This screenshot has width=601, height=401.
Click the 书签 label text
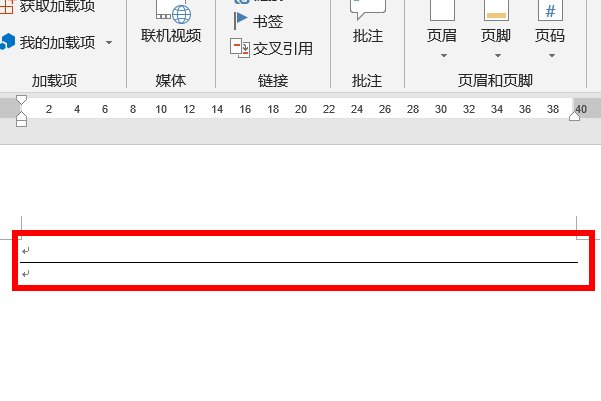click(x=268, y=21)
